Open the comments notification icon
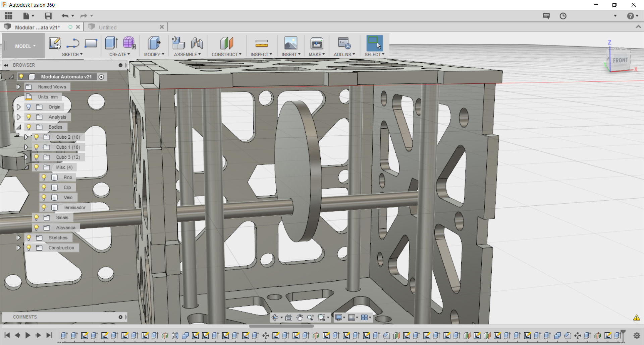This screenshot has width=644, height=345. click(546, 16)
